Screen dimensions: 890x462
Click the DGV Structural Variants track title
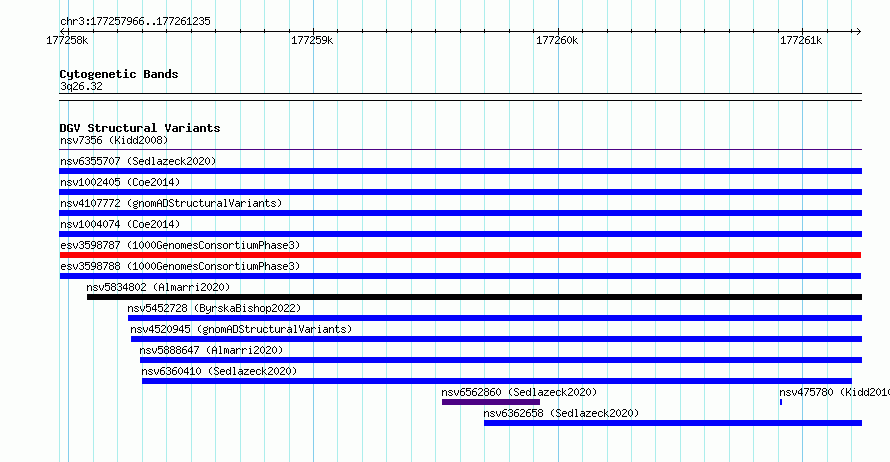click(x=140, y=128)
